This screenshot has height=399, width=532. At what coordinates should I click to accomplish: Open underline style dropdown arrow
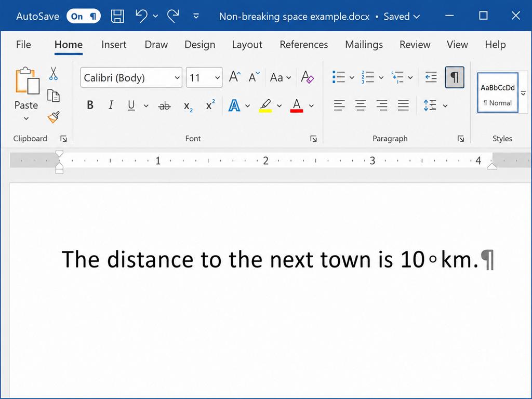[146, 106]
